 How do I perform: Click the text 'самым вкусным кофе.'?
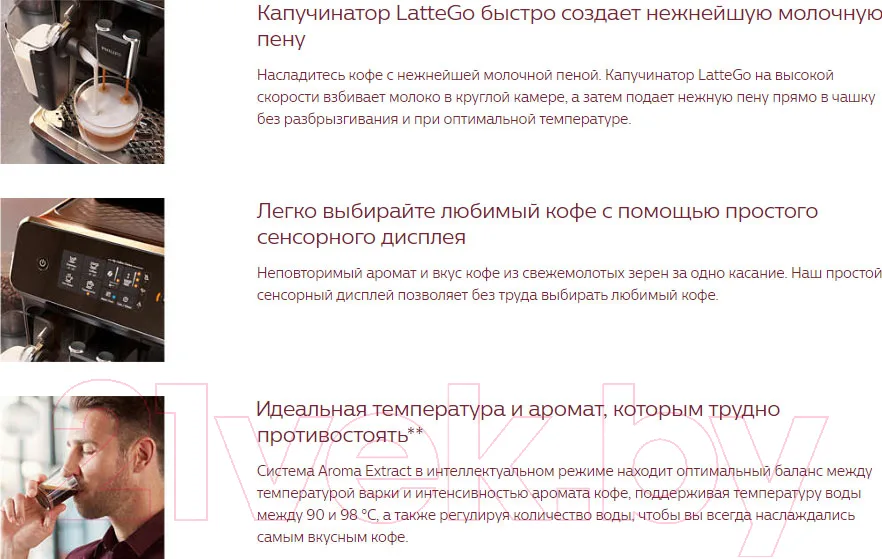pos(332,537)
